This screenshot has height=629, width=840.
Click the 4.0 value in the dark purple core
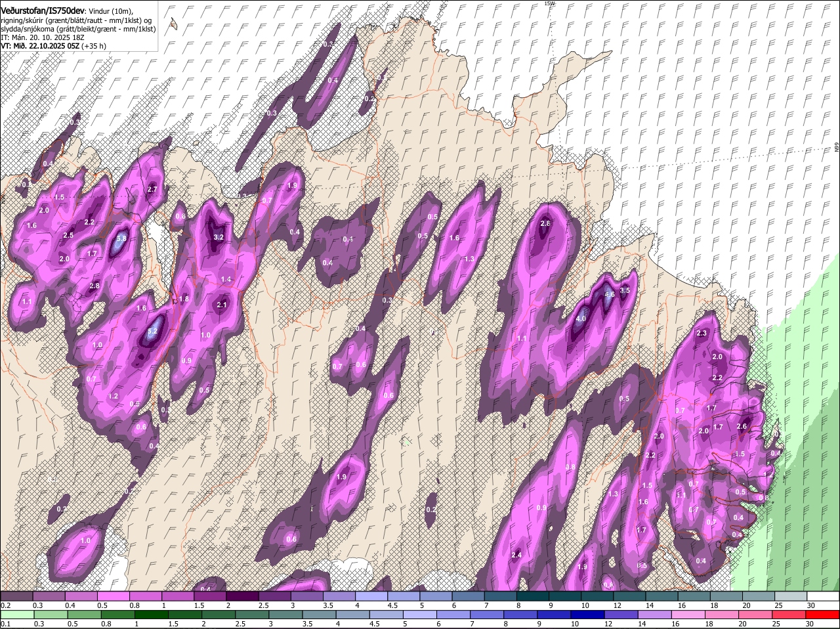(580, 319)
